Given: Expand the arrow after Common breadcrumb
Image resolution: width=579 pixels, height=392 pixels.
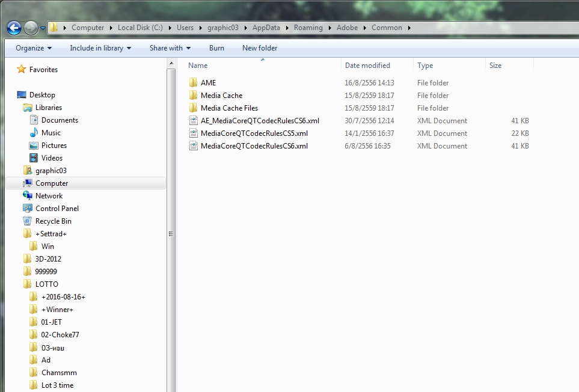Looking at the screenshot, I should (409, 28).
